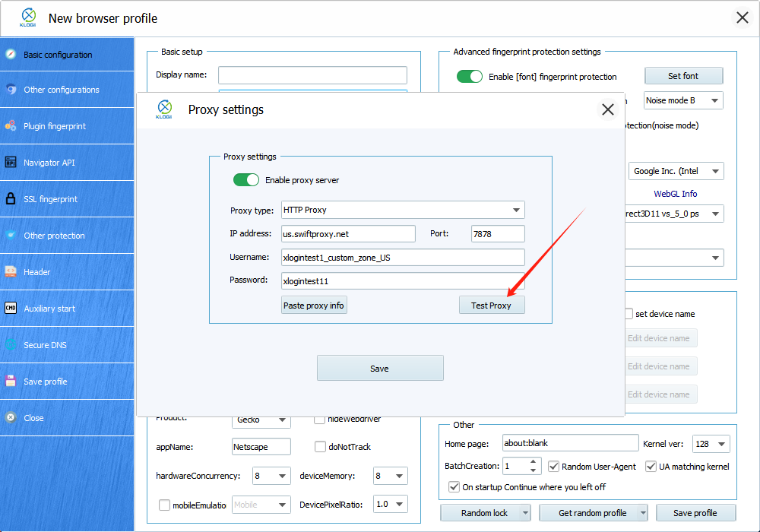Click the Basic configuration compass icon

[x=11, y=54]
